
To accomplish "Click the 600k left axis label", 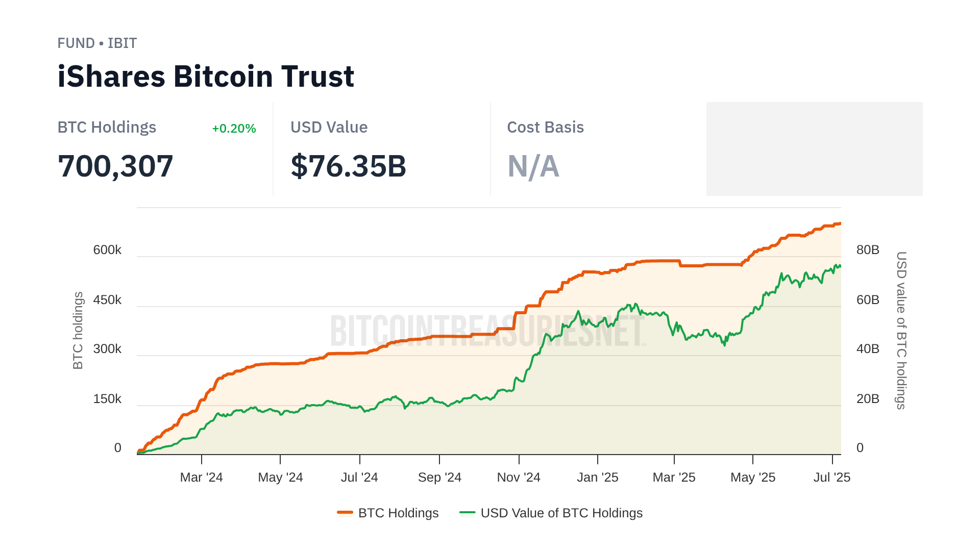I will pyautogui.click(x=107, y=250).
